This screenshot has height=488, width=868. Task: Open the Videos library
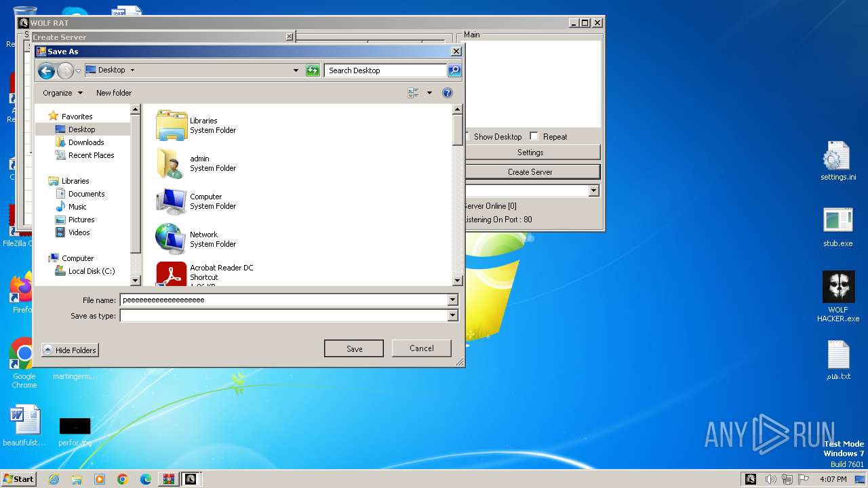tap(79, 232)
